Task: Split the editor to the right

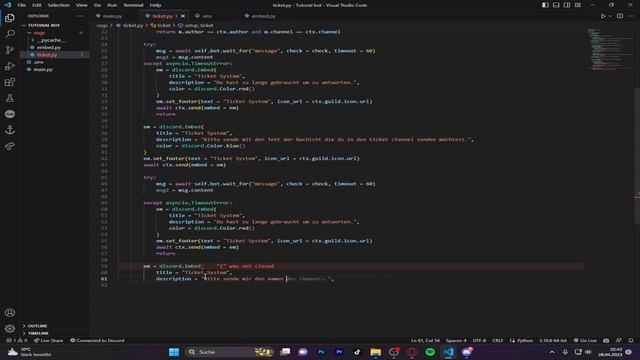Action: pyautogui.click(x=620, y=16)
